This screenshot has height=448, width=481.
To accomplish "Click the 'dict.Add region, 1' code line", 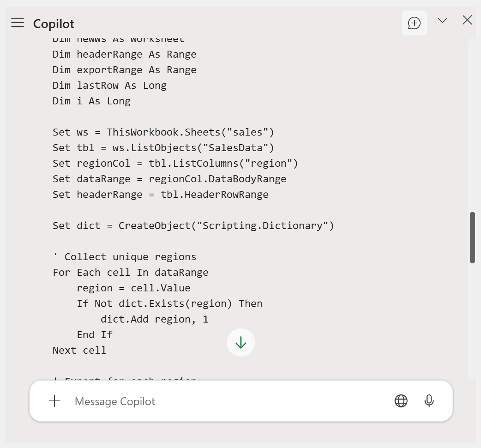I will pos(154,319).
